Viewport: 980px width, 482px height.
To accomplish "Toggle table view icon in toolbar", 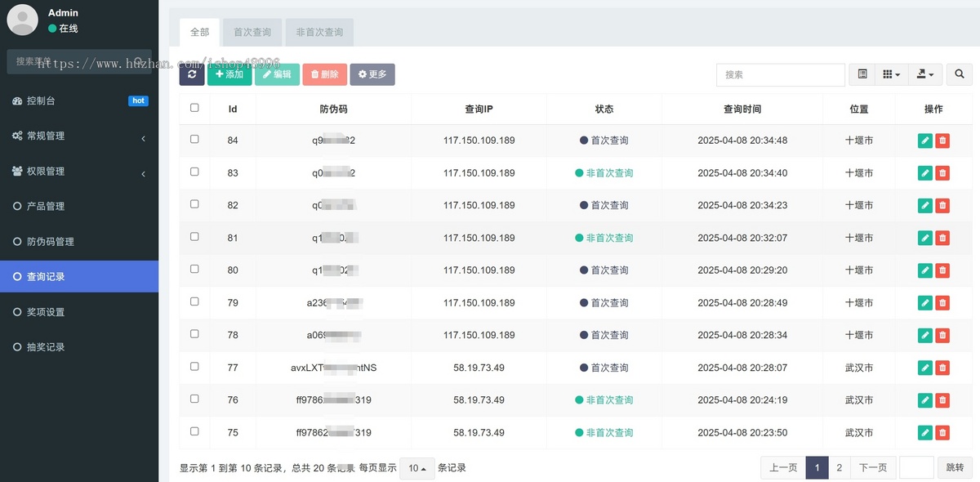I will (862, 74).
